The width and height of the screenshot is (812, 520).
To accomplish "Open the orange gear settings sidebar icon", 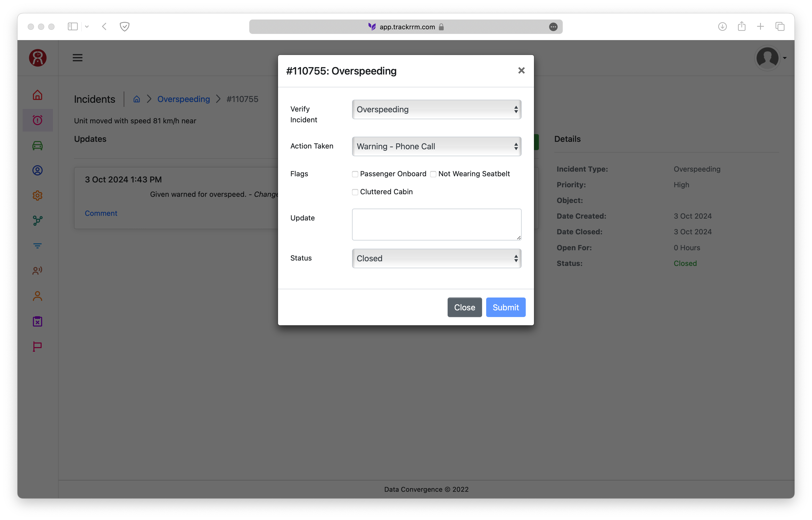I will pyautogui.click(x=38, y=196).
